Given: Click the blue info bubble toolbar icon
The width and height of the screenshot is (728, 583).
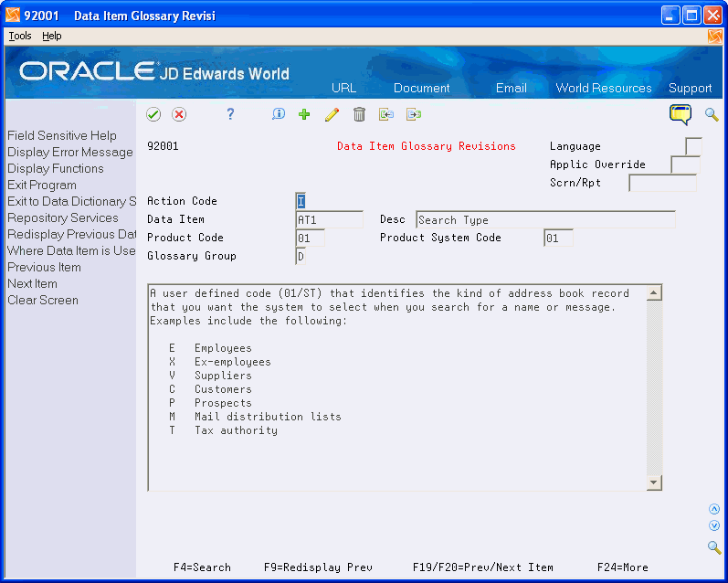Looking at the screenshot, I should point(279,114).
